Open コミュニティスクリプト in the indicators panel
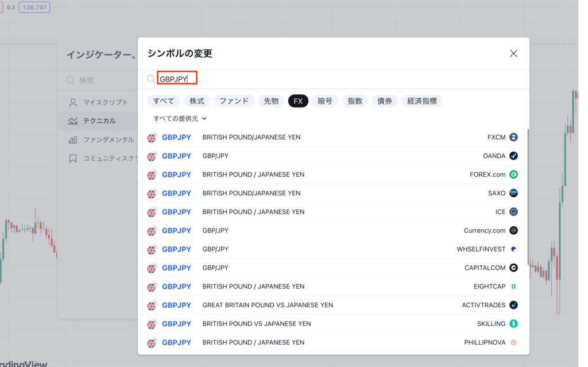Viewport: 588px width, 367px height. pos(98,159)
